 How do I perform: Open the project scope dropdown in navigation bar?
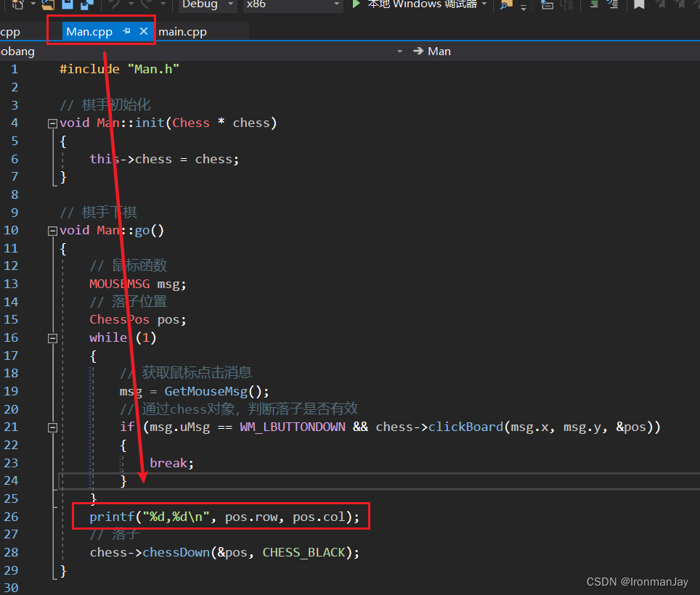(x=399, y=52)
